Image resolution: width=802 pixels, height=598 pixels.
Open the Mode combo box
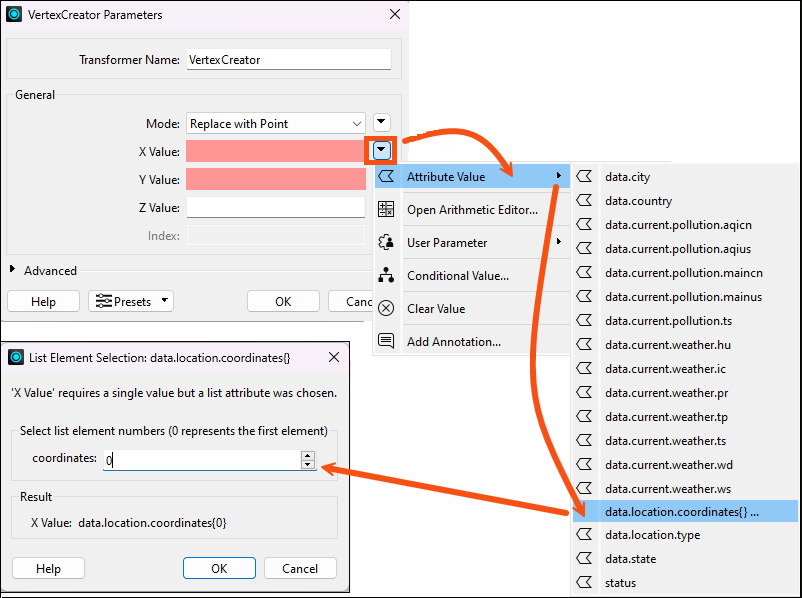pyautogui.click(x=275, y=124)
